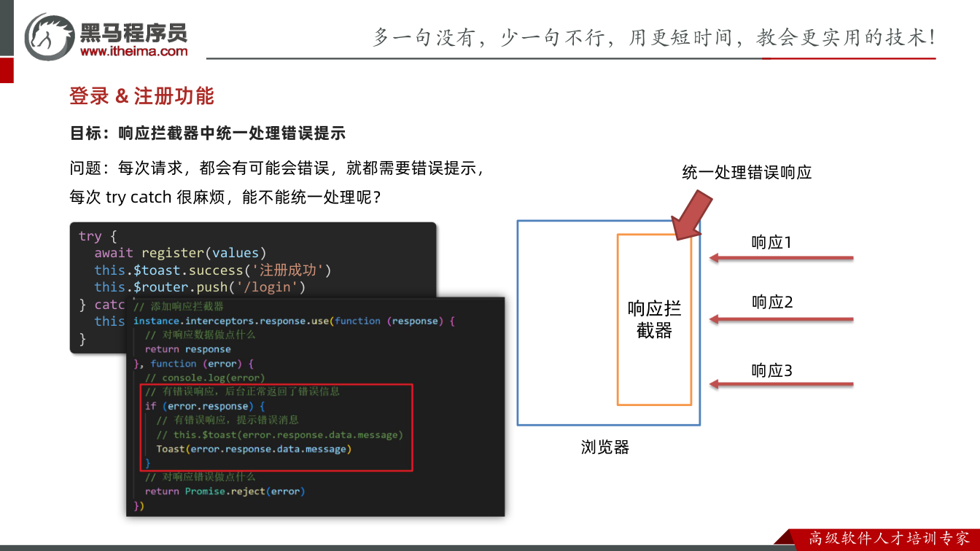Click the comment // 添加响应拦截器

[x=179, y=306]
